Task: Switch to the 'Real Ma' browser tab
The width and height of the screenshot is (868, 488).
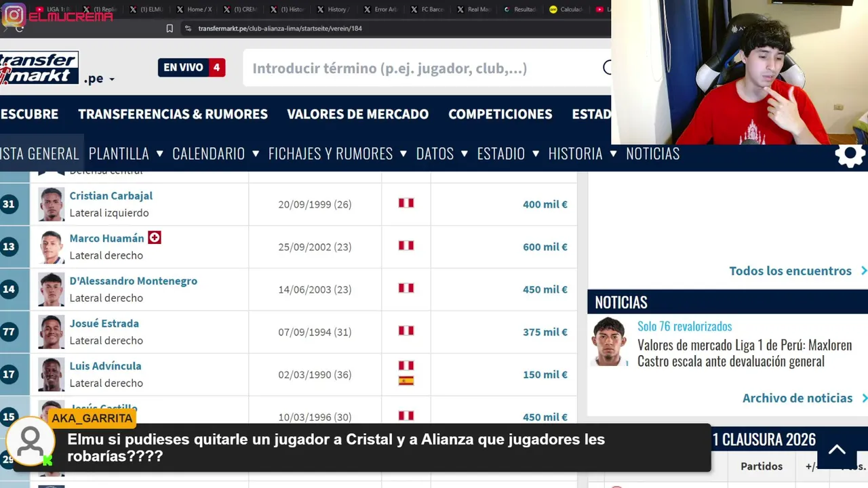Action: (x=475, y=9)
